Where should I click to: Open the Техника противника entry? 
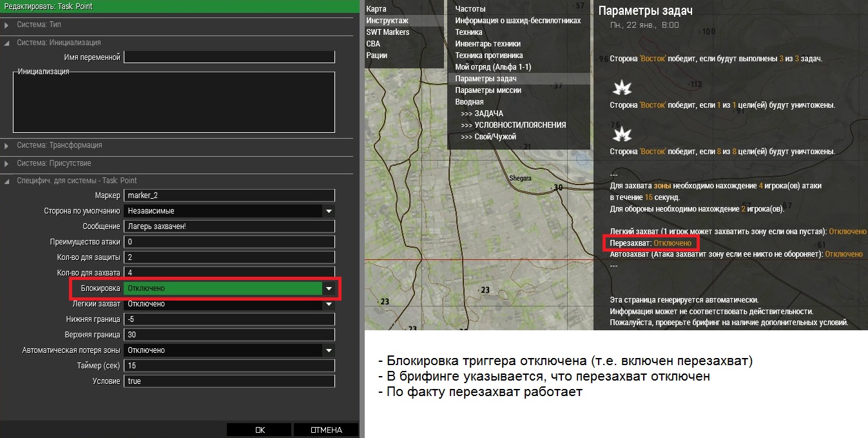(488, 55)
